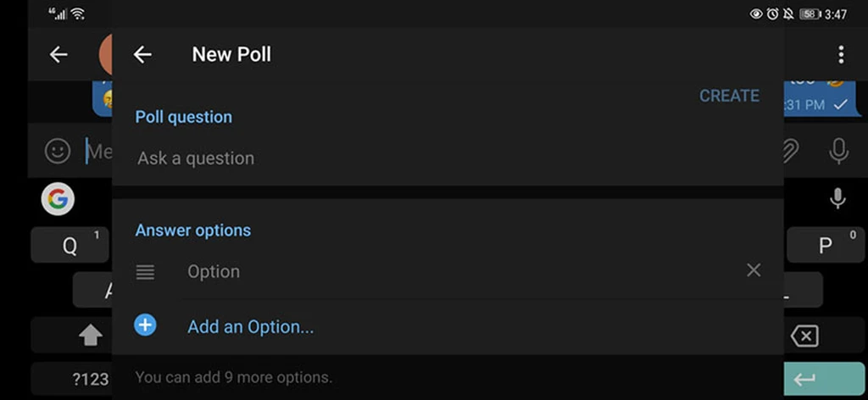Tap the keyboard backspace key
Image resolution: width=868 pixels, height=400 pixels.
pos(804,336)
